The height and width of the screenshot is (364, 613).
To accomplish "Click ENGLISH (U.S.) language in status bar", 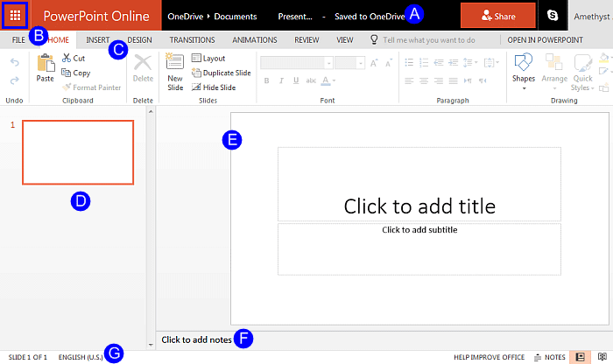I will click(x=81, y=357).
